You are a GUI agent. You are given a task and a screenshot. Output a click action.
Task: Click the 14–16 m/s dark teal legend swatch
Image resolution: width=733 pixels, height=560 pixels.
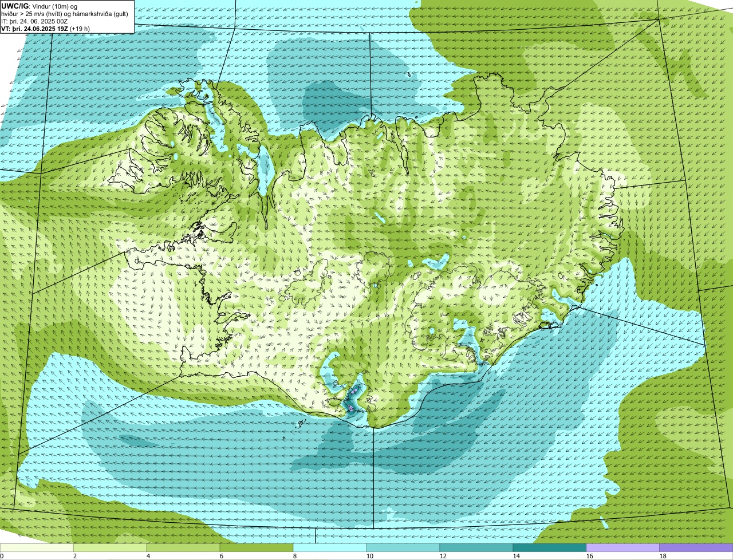point(550,548)
